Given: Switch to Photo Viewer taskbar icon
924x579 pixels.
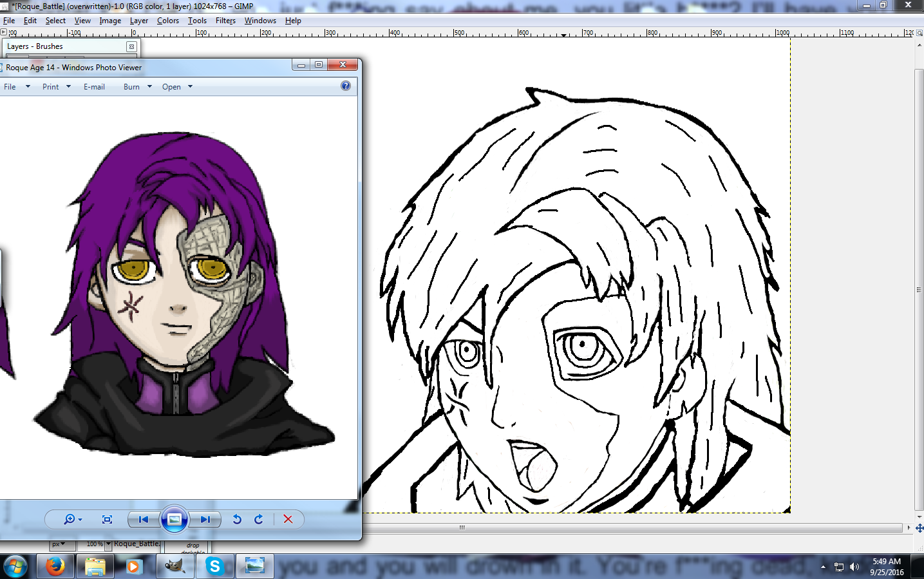Looking at the screenshot, I should tap(255, 567).
